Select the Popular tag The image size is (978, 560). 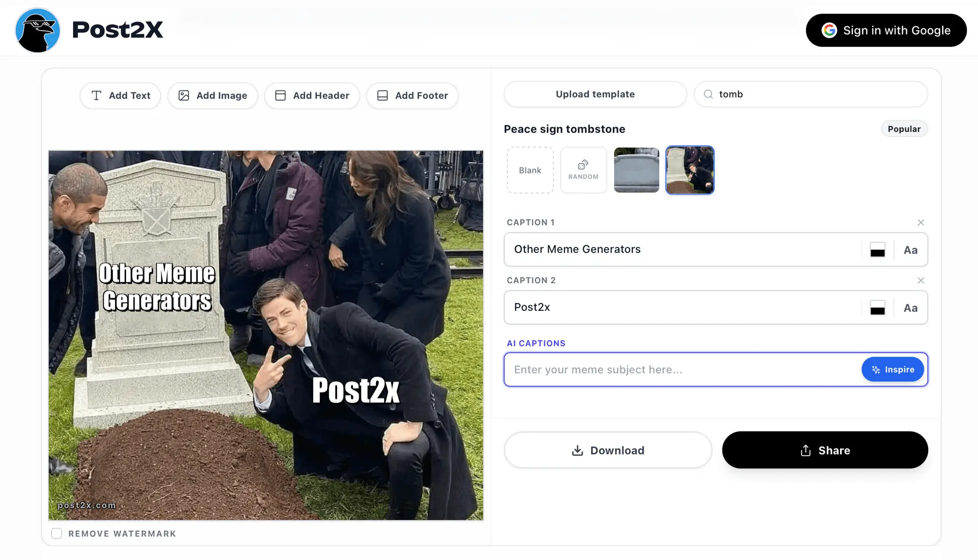[x=904, y=129]
